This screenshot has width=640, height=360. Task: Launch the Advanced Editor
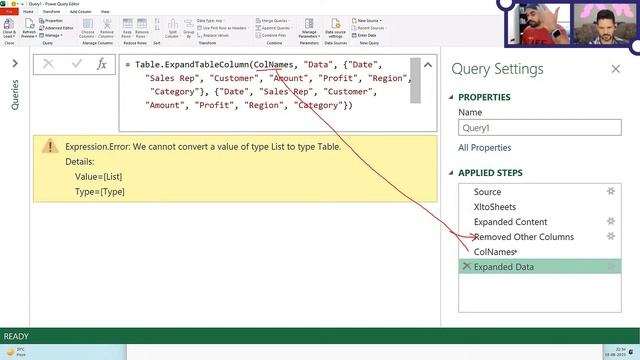[x=56, y=28]
